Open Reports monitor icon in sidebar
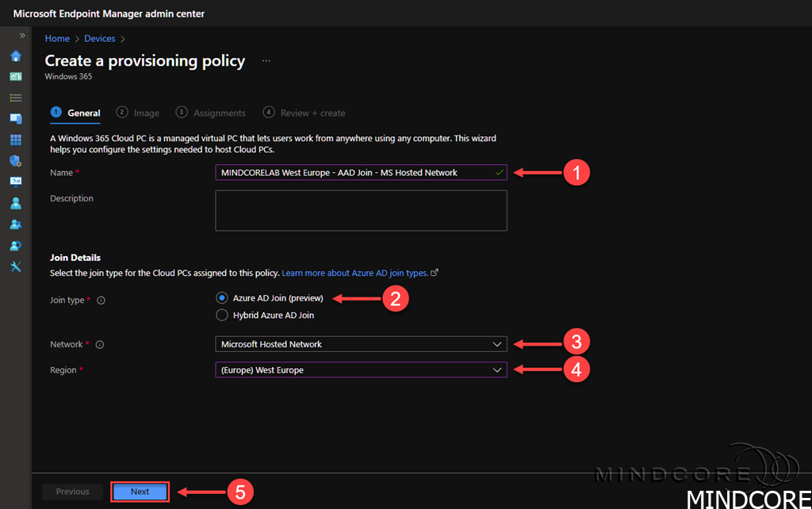This screenshot has width=812, height=509. 15,182
